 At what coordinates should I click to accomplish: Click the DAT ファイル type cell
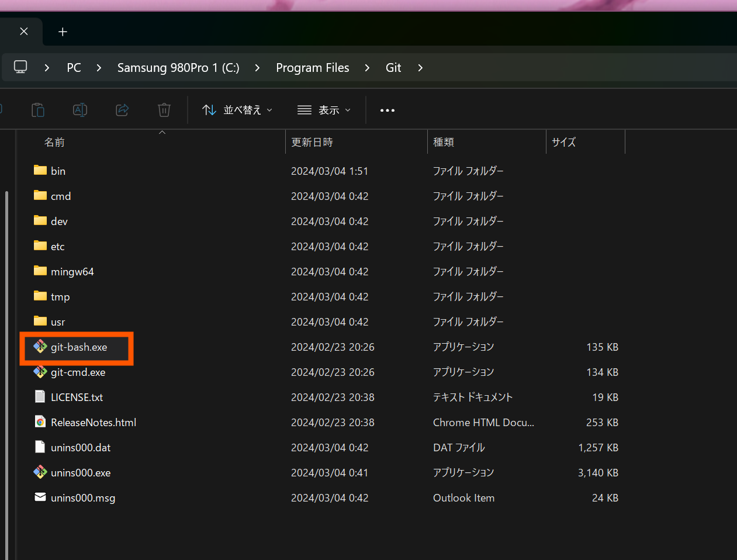point(459,447)
